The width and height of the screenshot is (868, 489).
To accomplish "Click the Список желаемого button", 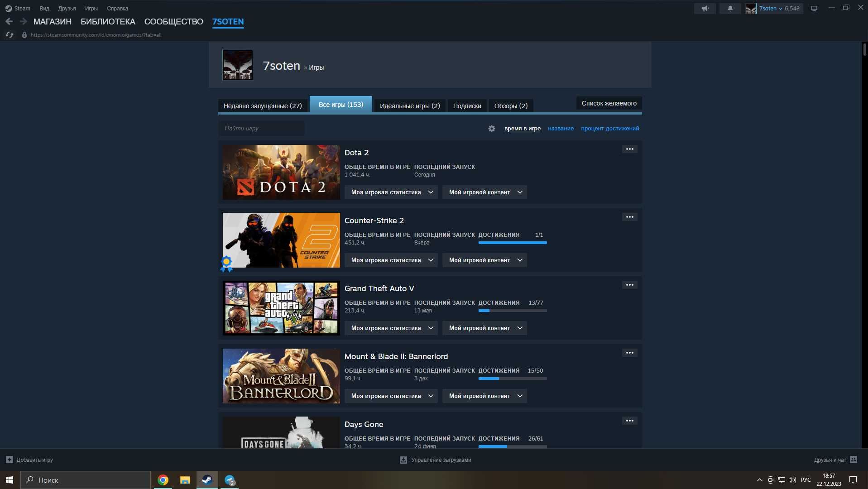I will coord(609,103).
